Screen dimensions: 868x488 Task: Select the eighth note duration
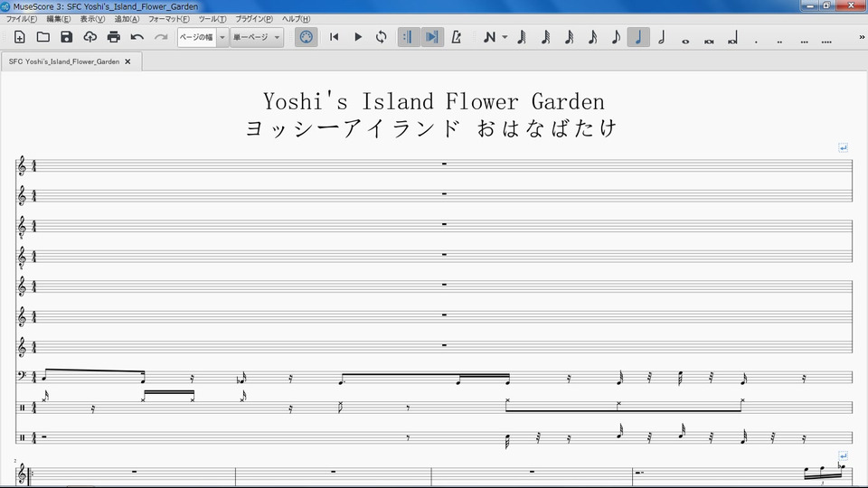tap(616, 37)
